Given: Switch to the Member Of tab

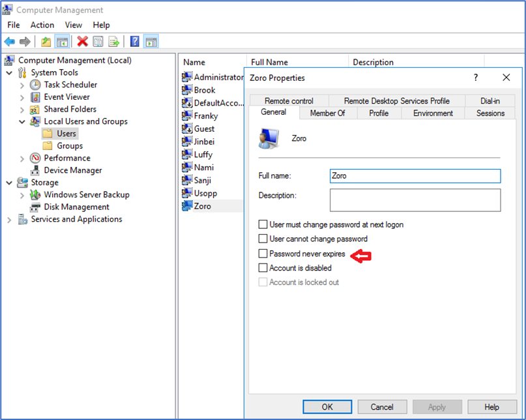Looking at the screenshot, I should click(x=327, y=113).
